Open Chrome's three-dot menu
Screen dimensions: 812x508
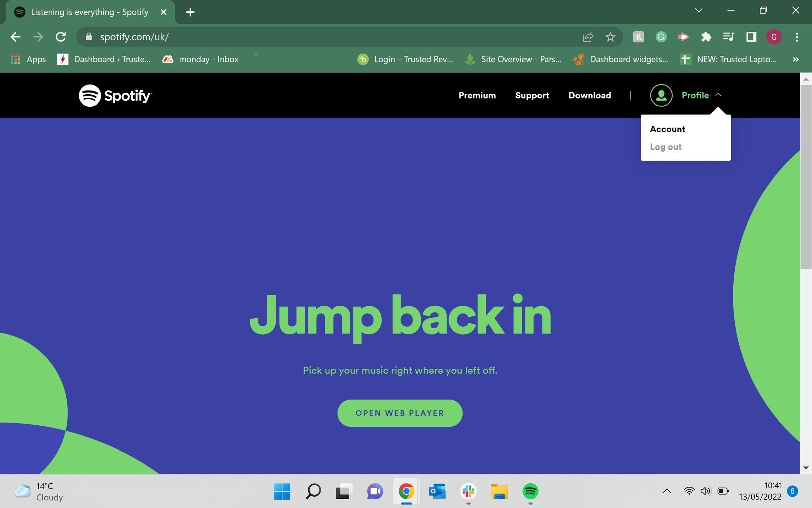click(797, 37)
